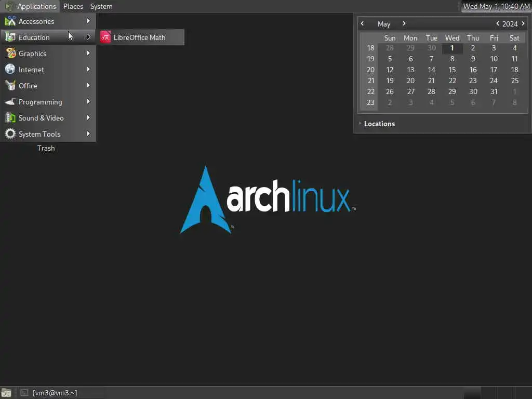The width and height of the screenshot is (532, 399).
Task: Go to the previous month in calendar
Action: click(x=362, y=23)
